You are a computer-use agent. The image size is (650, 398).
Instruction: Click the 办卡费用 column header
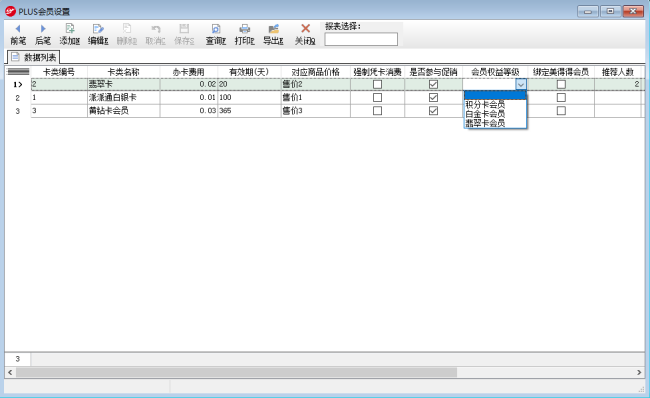189,72
